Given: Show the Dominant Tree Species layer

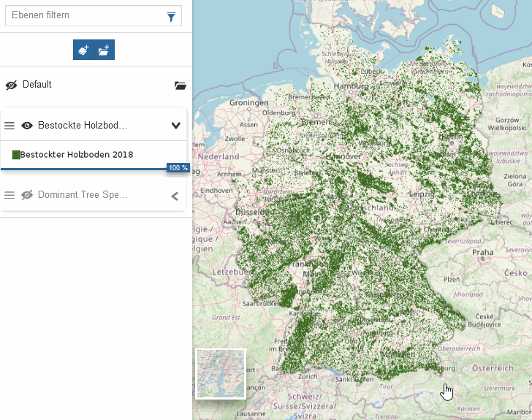Looking at the screenshot, I should (x=27, y=195).
